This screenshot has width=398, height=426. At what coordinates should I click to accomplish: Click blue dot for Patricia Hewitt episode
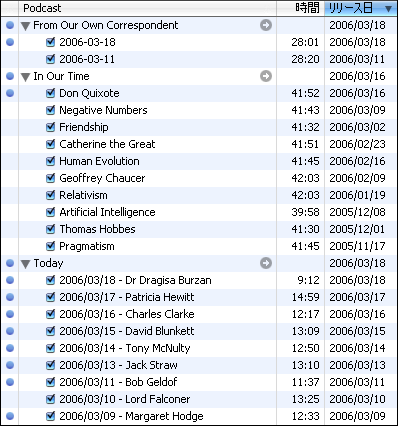point(10,297)
